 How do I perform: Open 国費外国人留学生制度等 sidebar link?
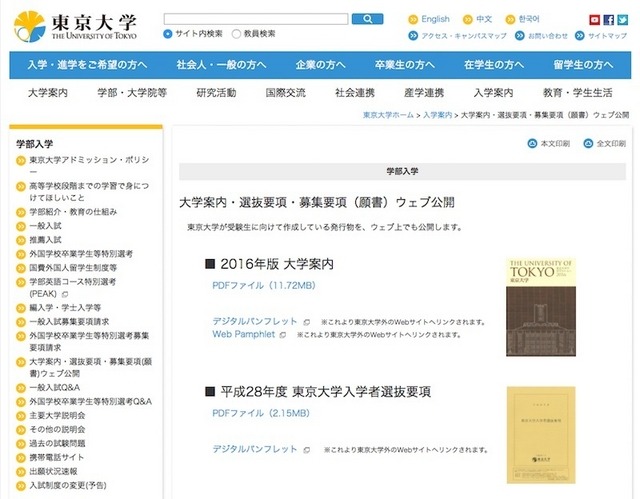point(73,268)
